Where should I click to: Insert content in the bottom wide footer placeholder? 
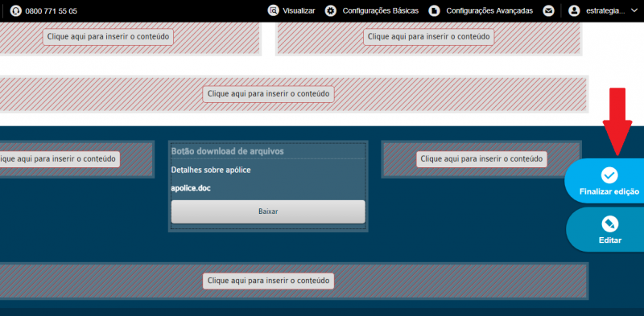click(x=268, y=281)
